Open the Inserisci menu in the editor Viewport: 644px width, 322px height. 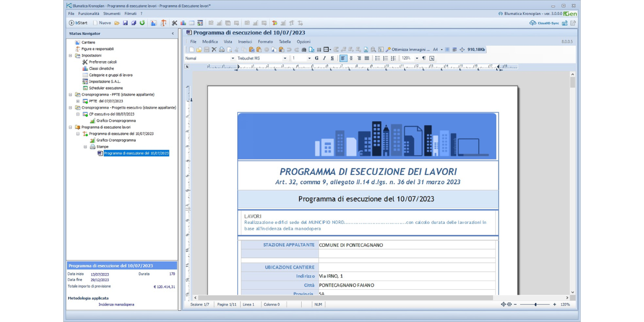[x=245, y=41]
